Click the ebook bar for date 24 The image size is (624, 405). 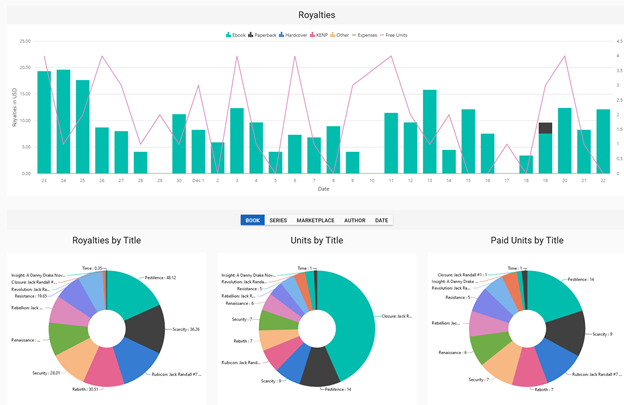tap(63, 122)
